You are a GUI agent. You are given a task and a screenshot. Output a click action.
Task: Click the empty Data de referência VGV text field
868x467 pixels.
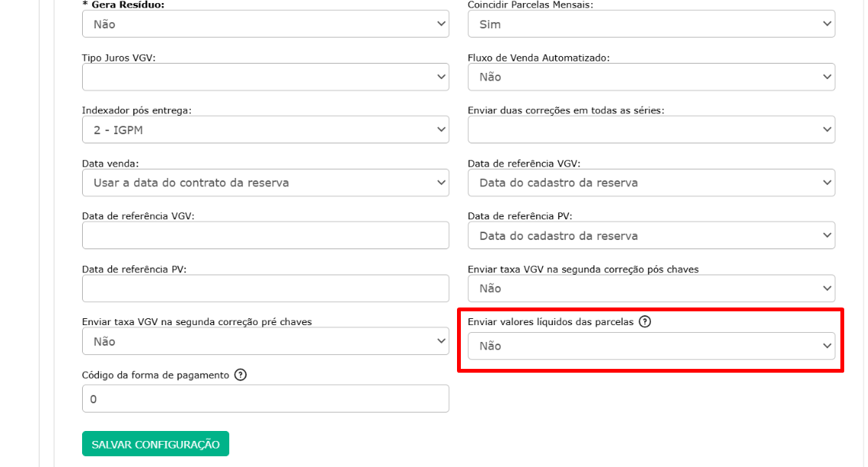(x=265, y=235)
